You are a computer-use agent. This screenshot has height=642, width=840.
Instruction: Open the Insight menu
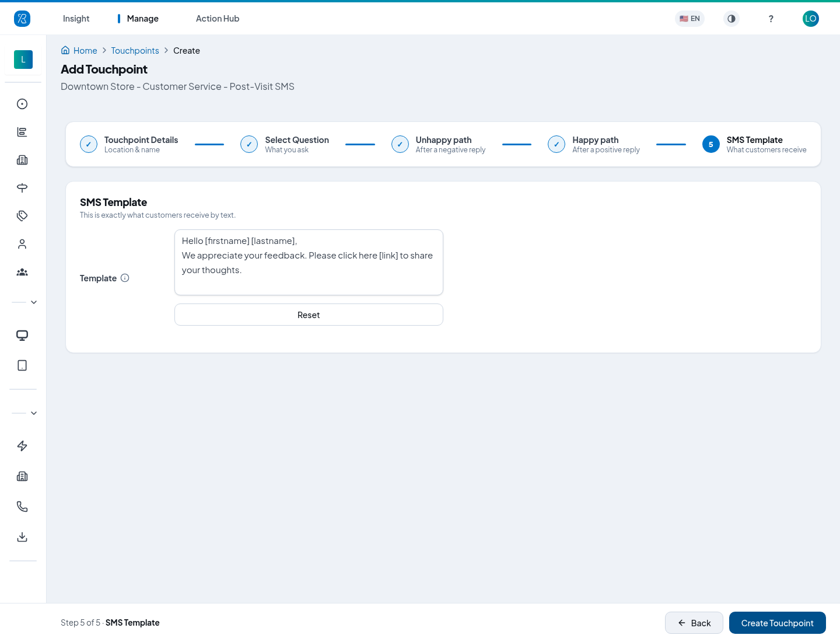pyautogui.click(x=76, y=19)
